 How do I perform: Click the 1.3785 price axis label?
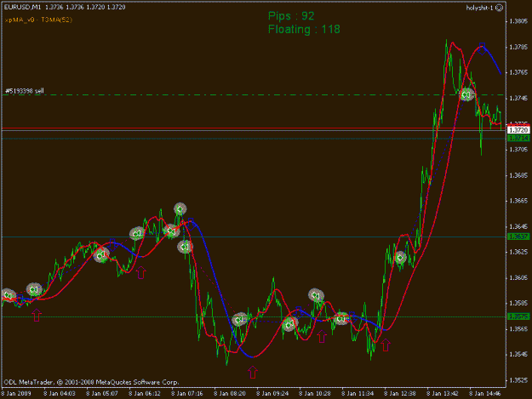coord(518,47)
